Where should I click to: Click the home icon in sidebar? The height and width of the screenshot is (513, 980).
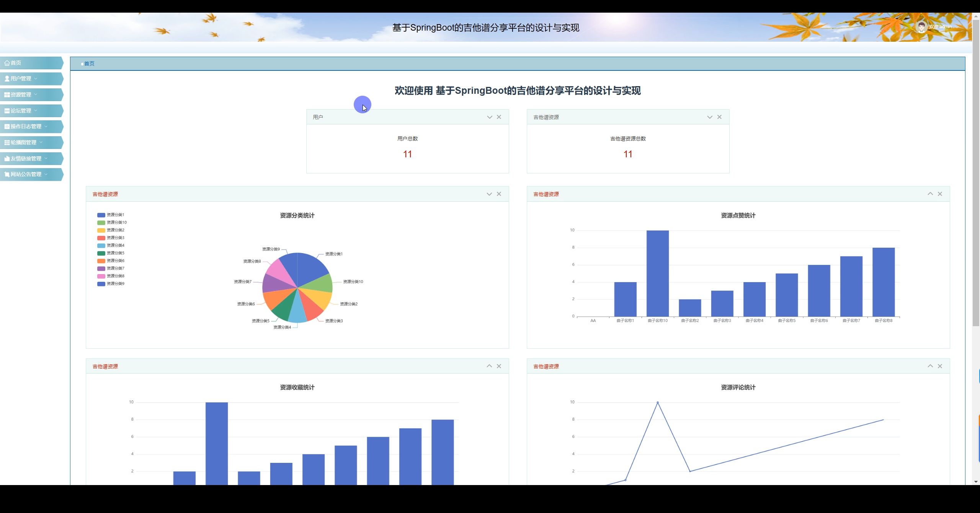pos(7,63)
